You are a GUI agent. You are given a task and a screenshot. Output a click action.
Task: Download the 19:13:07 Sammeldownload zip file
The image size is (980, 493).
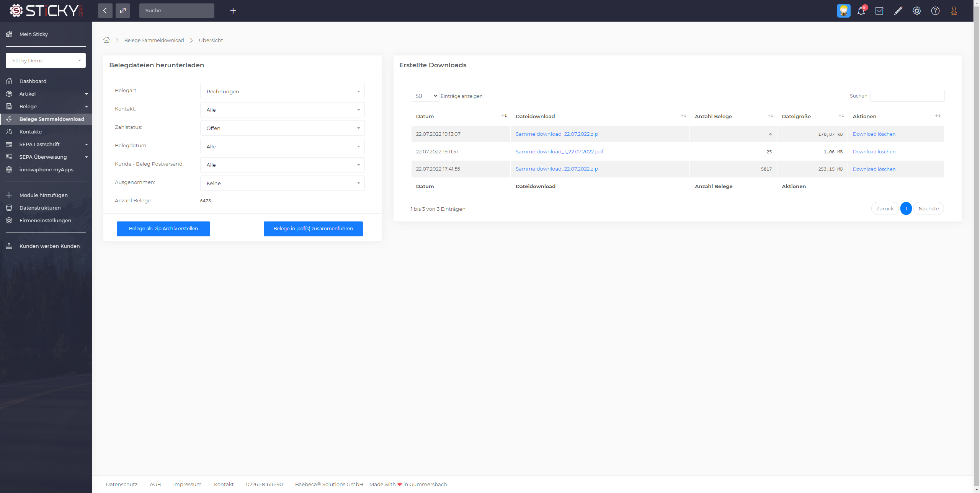pos(557,134)
